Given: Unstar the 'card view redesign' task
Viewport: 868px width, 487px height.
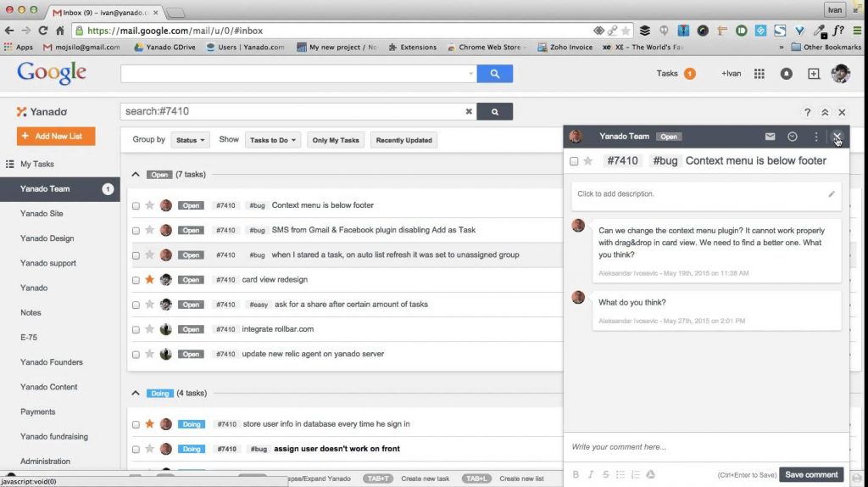Looking at the screenshot, I should [x=149, y=279].
